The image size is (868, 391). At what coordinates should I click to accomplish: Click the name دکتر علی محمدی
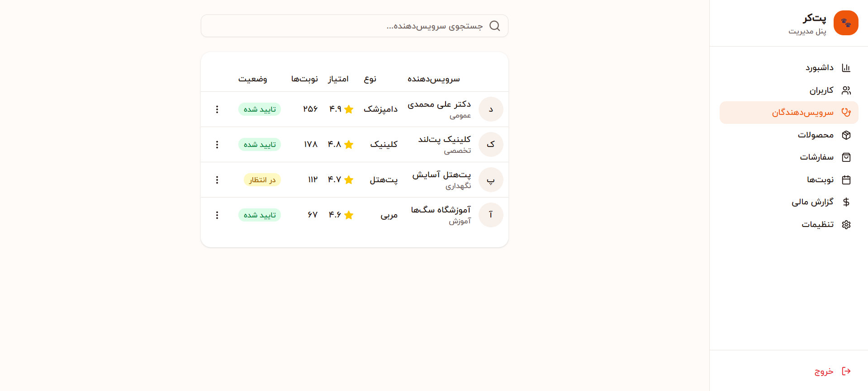point(439,104)
